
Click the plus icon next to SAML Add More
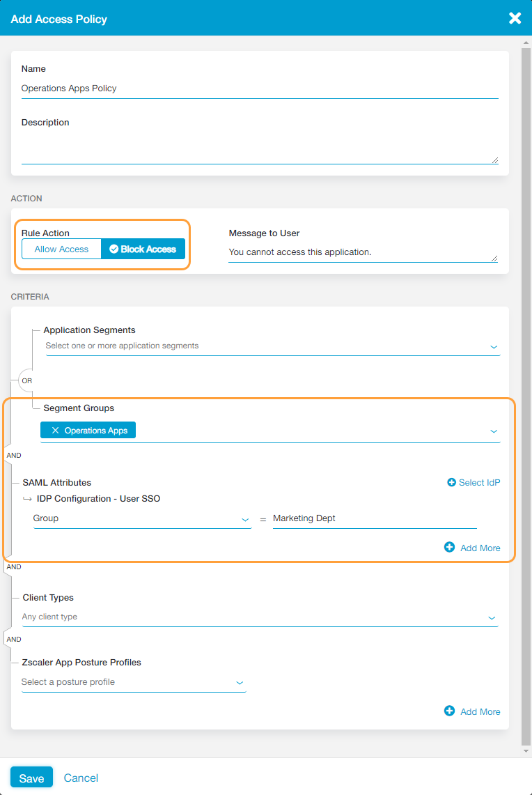pos(450,548)
